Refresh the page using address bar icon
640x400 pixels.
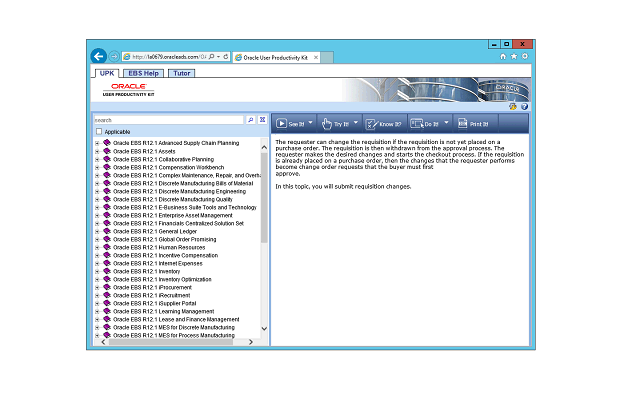[226, 56]
